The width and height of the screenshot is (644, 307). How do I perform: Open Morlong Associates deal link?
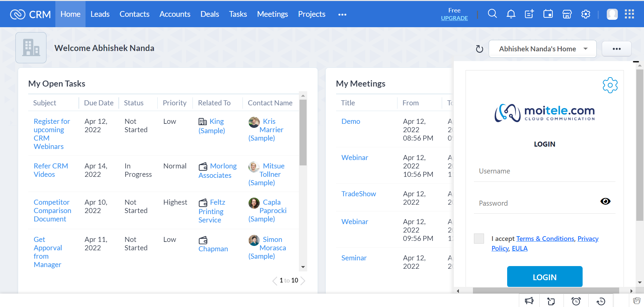coord(217,171)
